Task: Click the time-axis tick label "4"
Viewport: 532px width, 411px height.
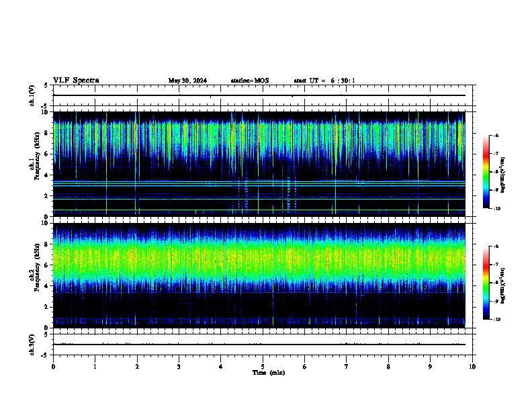Action: click(x=221, y=367)
